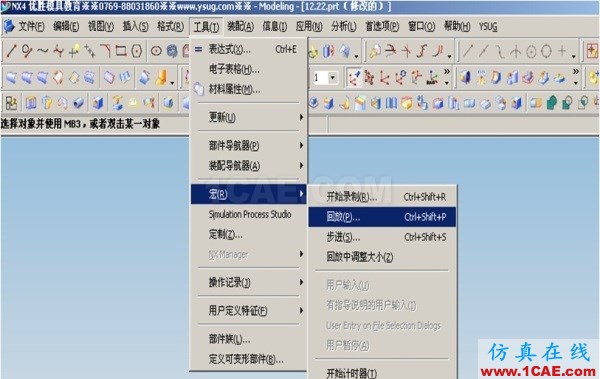Choose 材料属性 menu entry
This screenshot has width=600, height=379.
(x=249, y=90)
